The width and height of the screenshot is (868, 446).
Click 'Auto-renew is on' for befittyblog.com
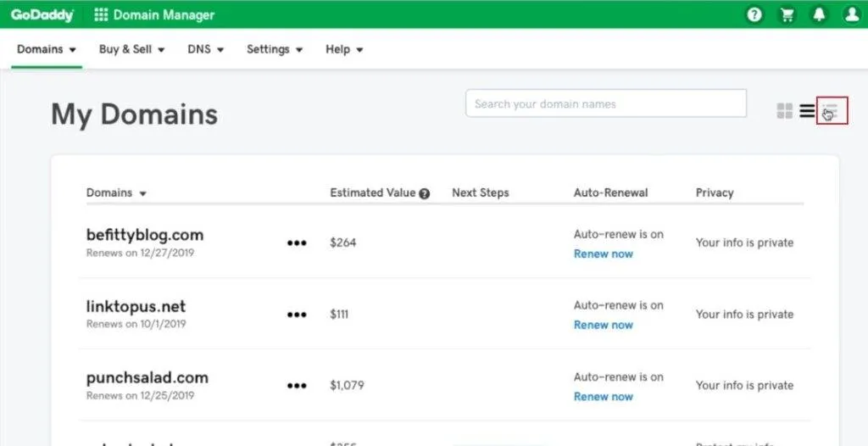click(x=618, y=234)
